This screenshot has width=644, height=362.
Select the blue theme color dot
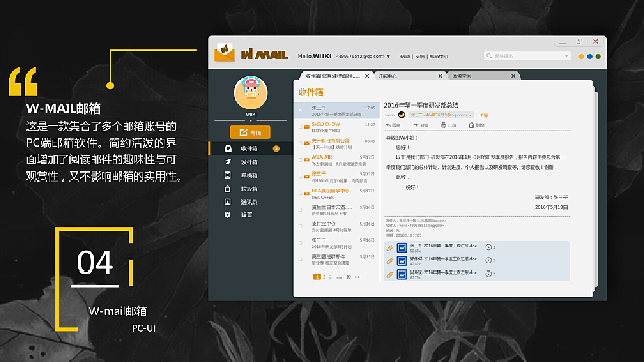click(x=590, y=57)
